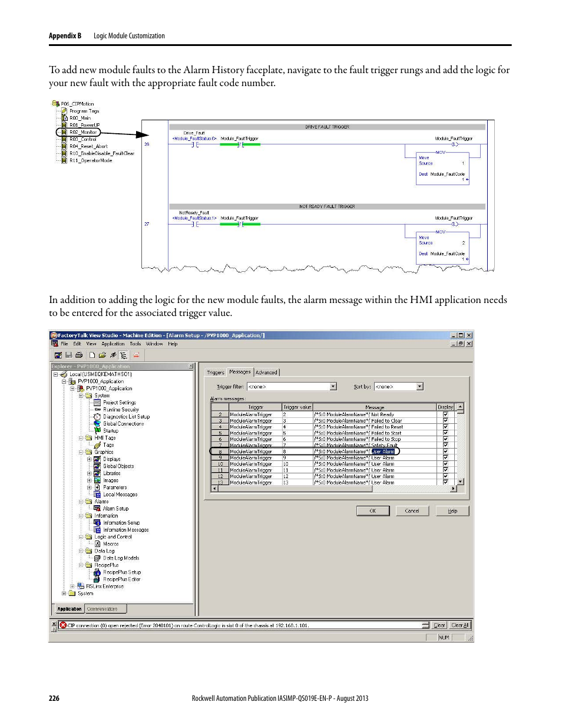This screenshot has height=728, width=562.
Task: Close the Explorer panel with its X
Action: point(191,367)
